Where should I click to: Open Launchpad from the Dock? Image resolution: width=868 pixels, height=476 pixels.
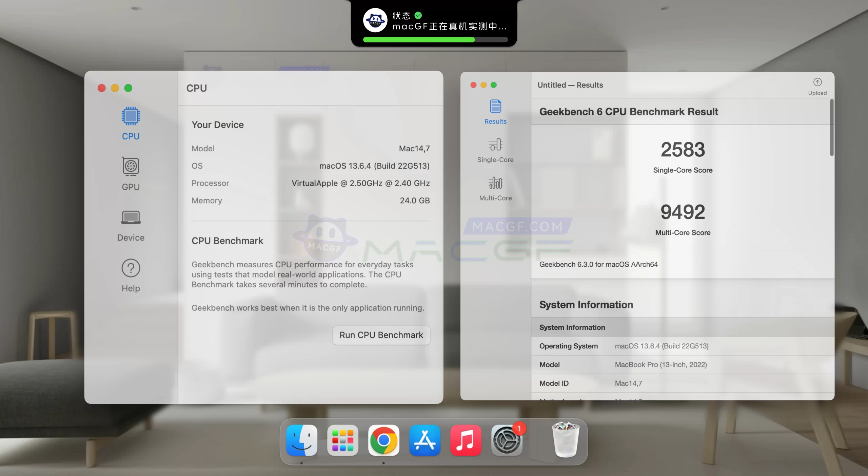coord(342,441)
